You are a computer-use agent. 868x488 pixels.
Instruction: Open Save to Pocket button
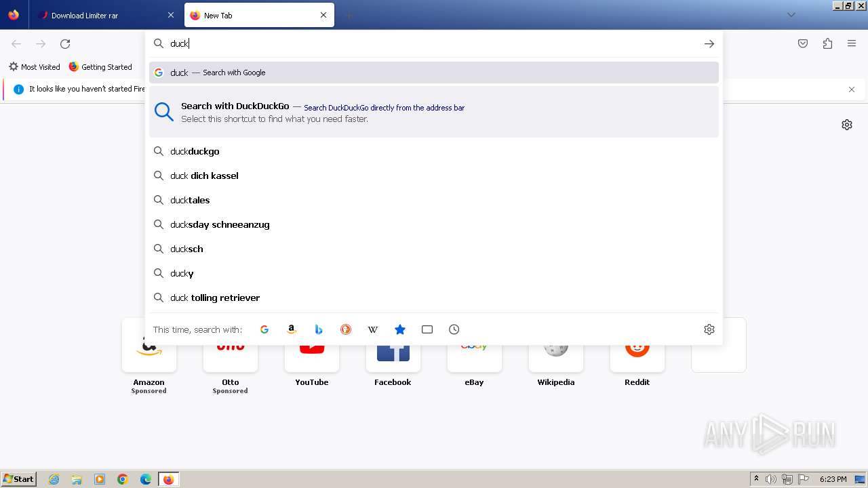point(803,43)
